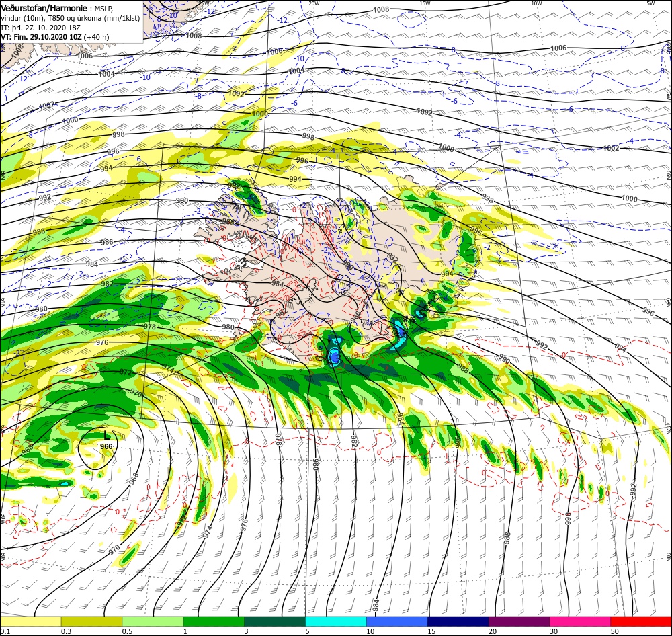
Task: Click legend value '0.1'
Action: (x=5, y=631)
